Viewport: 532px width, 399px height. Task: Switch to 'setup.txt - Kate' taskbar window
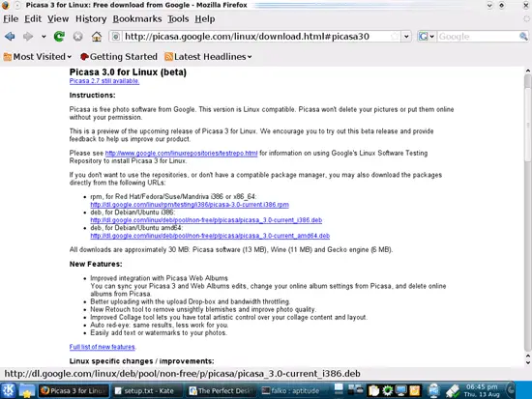tap(146, 391)
